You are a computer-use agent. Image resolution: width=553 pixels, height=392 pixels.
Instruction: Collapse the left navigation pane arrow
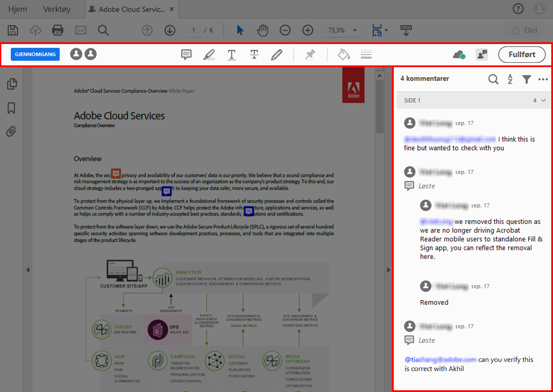[x=28, y=270]
